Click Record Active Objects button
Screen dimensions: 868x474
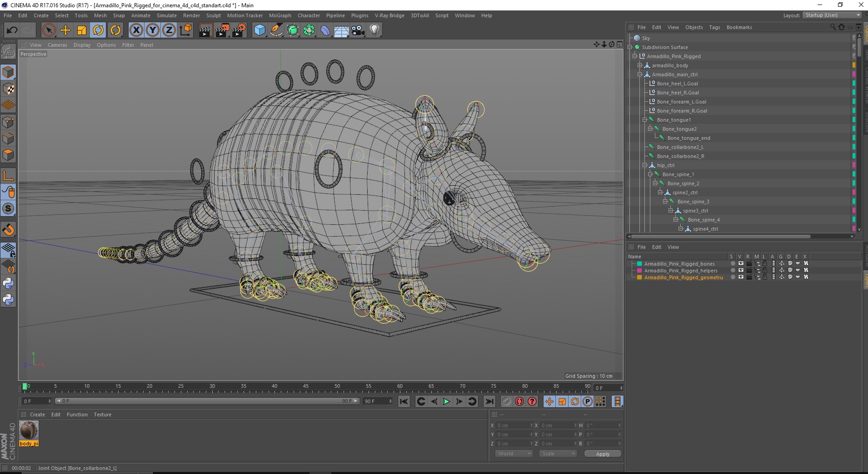point(506,401)
